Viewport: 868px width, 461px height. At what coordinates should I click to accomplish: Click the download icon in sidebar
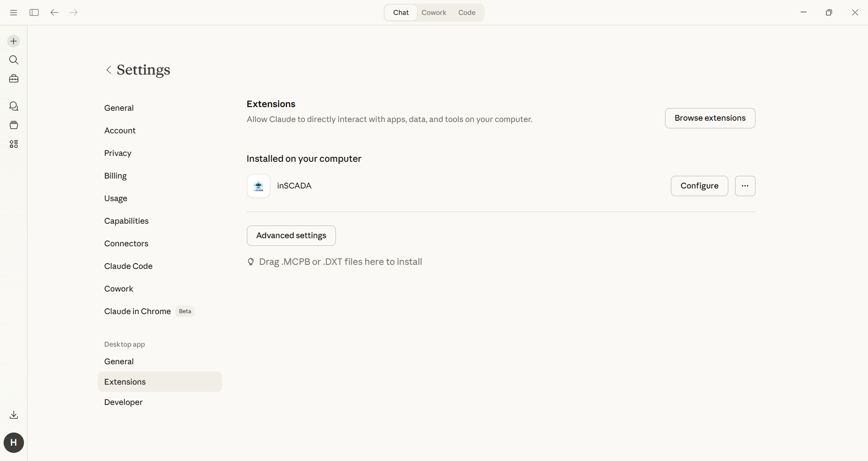click(x=14, y=415)
